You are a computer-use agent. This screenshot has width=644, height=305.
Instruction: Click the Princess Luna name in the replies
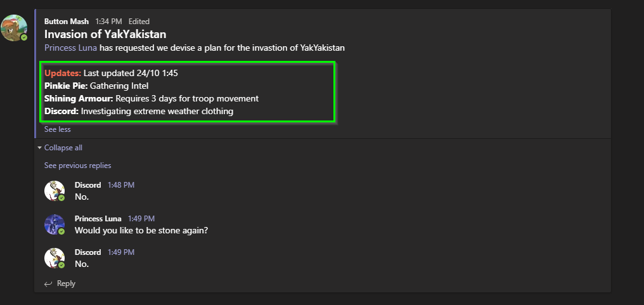[98, 219]
